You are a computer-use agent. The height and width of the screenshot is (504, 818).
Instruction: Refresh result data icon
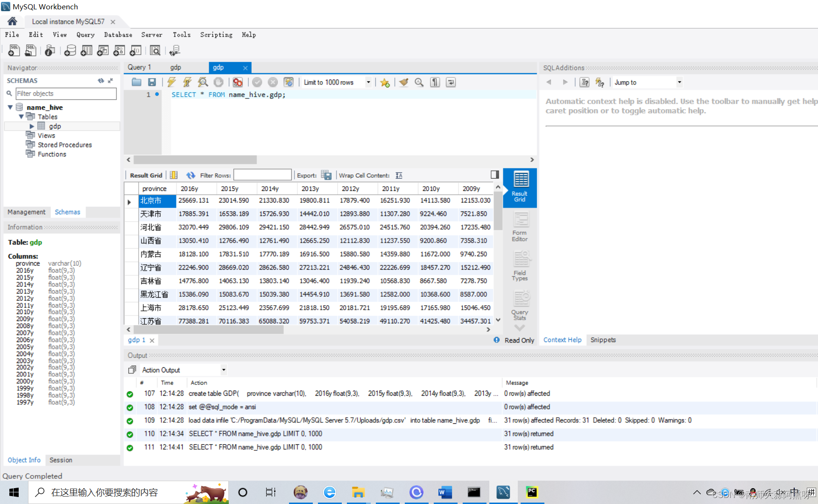[x=190, y=175]
